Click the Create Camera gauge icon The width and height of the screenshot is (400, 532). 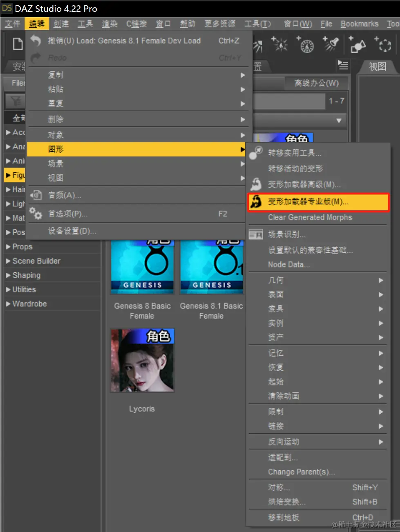click(x=306, y=46)
